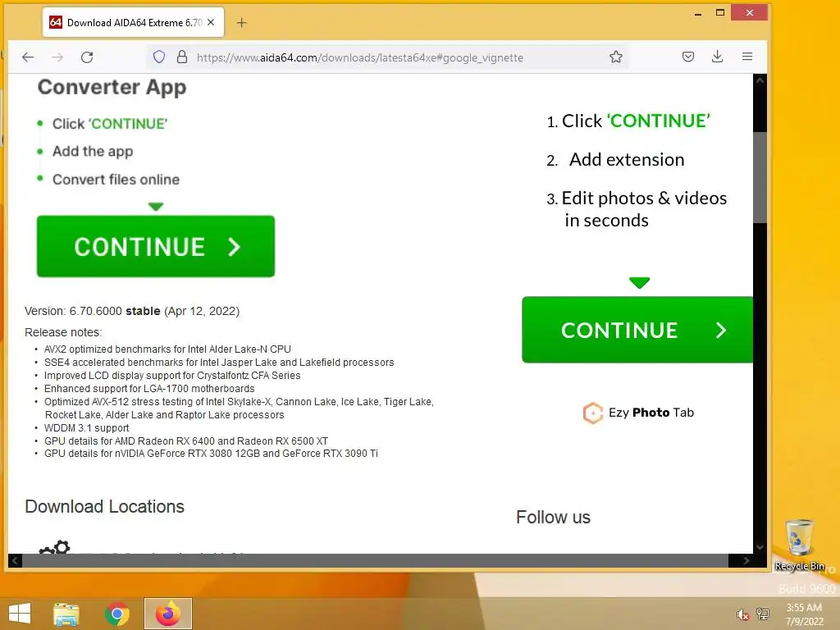Select the Download AIDA64 Extreme tab
Image resolution: width=840 pixels, height=630 pixels.
click(133, 22)
